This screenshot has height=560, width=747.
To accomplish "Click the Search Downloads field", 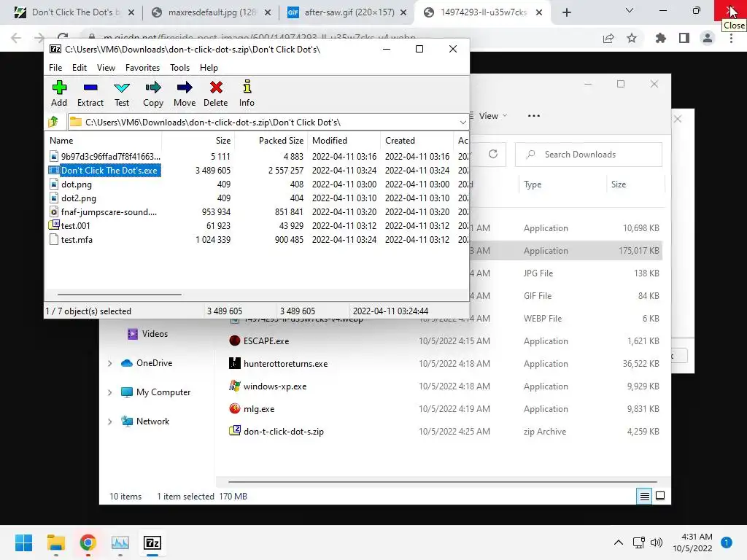I will (589, 155).
